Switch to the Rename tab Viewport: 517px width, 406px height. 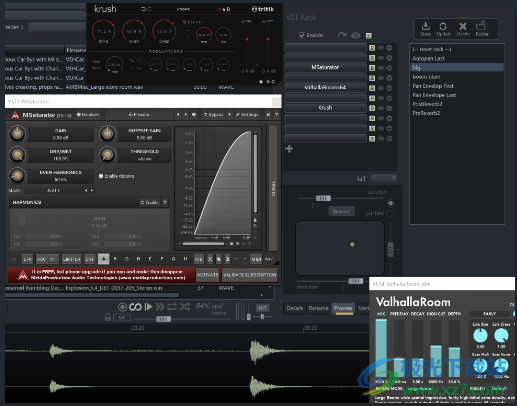[x=318, y=308]
